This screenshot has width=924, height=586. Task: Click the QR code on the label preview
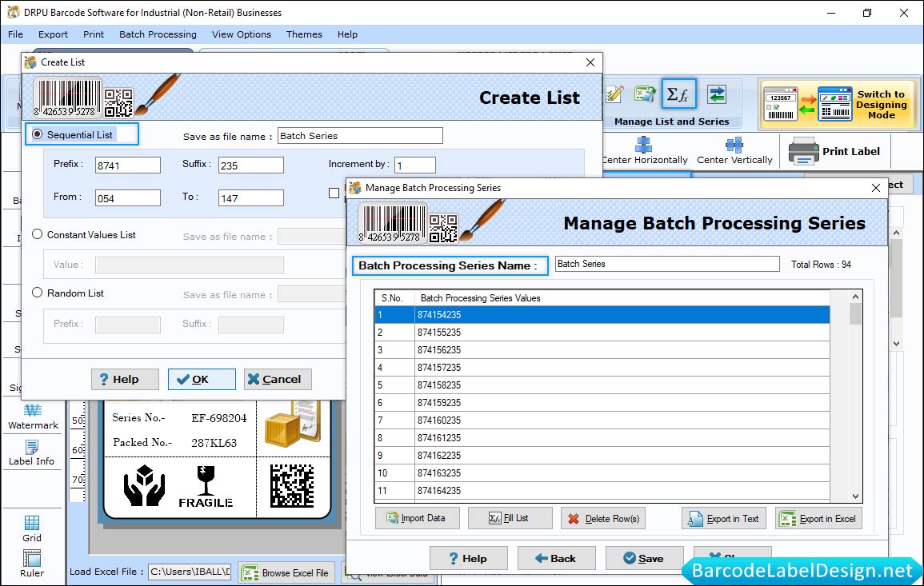(292, 485)
